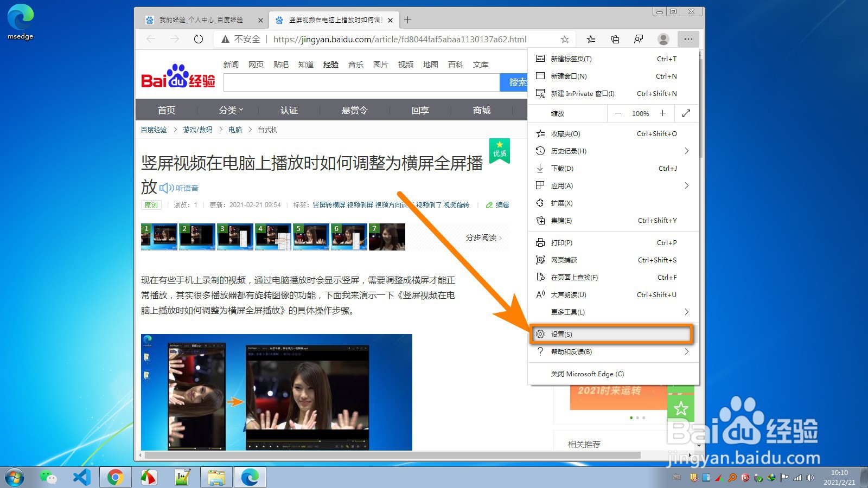This screenshot has height=488, width=868.
Task: Open 悬赏令 in the gray nav bar
Action: [x=354, y=110]
